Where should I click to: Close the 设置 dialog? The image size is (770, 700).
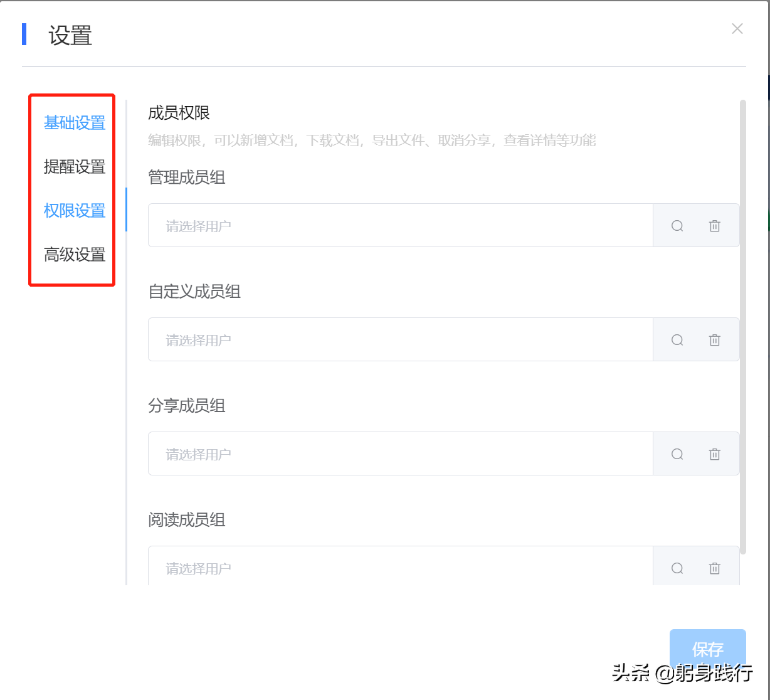pos(737,29)
